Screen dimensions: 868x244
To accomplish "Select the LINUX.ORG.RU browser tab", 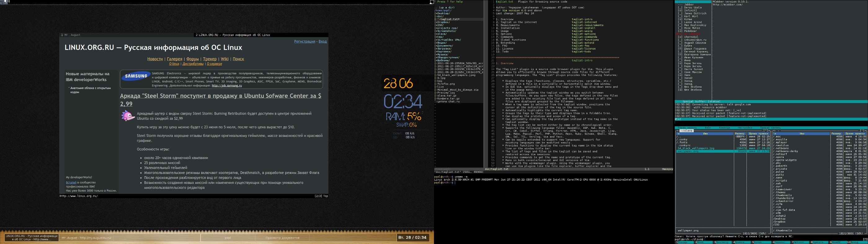I will pos(261,35).
